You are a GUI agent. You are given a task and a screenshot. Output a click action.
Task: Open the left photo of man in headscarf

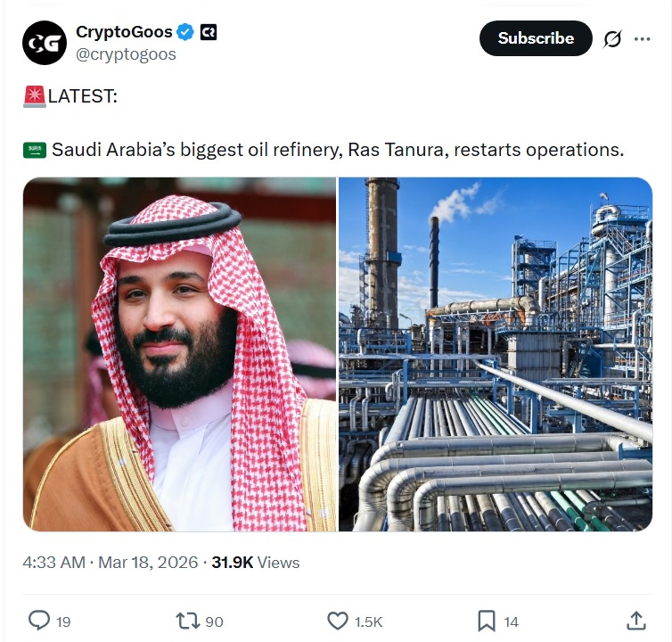click(179, 354)
